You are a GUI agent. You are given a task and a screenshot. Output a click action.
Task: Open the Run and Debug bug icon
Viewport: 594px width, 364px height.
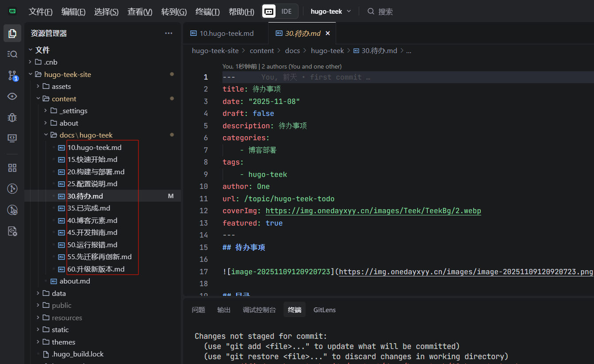[12, 117]
